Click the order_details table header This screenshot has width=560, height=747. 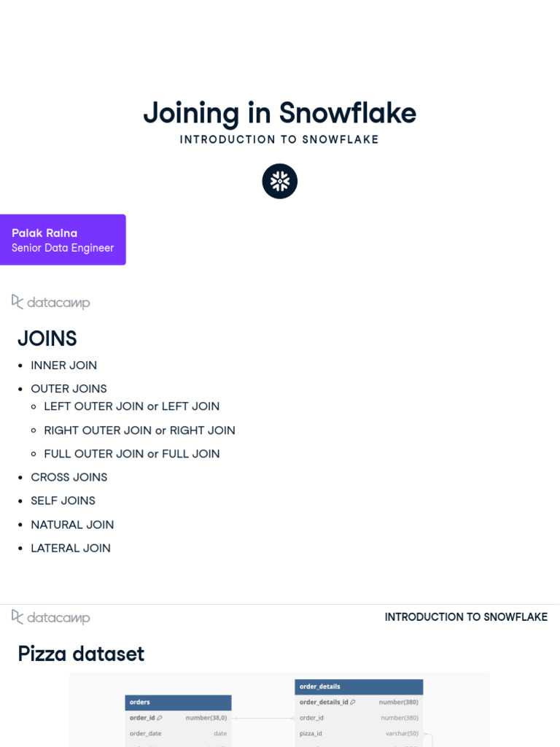coord(359,686)
